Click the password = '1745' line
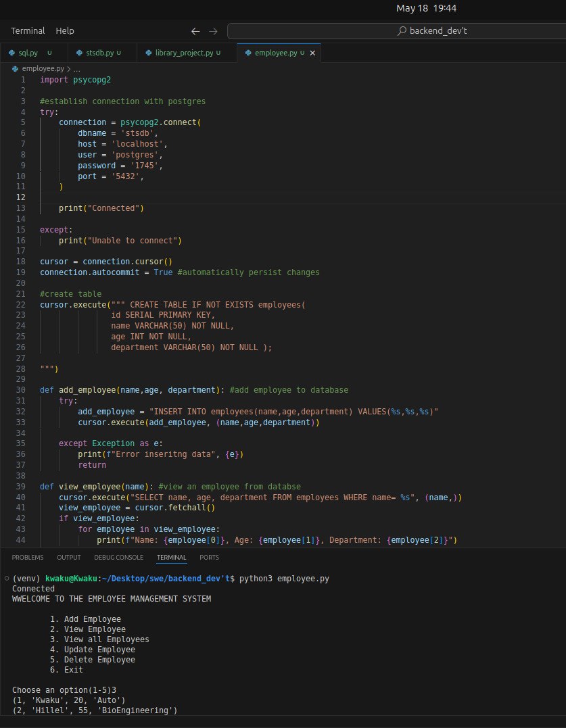The width and height of the screenshot is (566, 728). (x=120, y=166)
